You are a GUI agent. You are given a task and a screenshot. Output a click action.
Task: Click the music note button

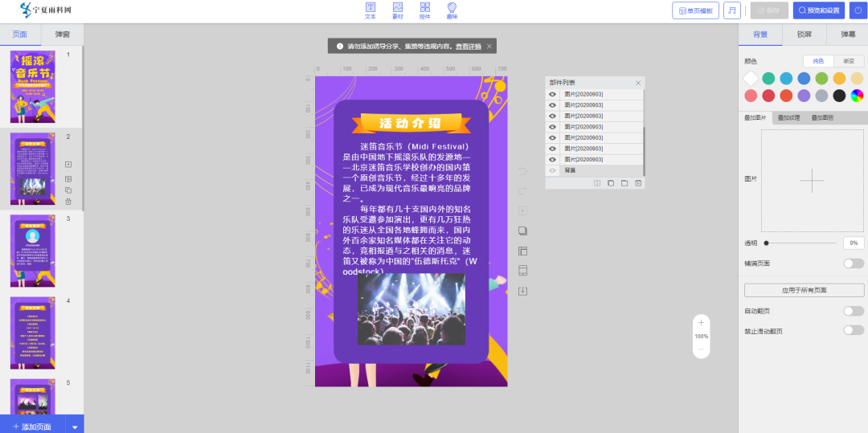tap(732, 10)
